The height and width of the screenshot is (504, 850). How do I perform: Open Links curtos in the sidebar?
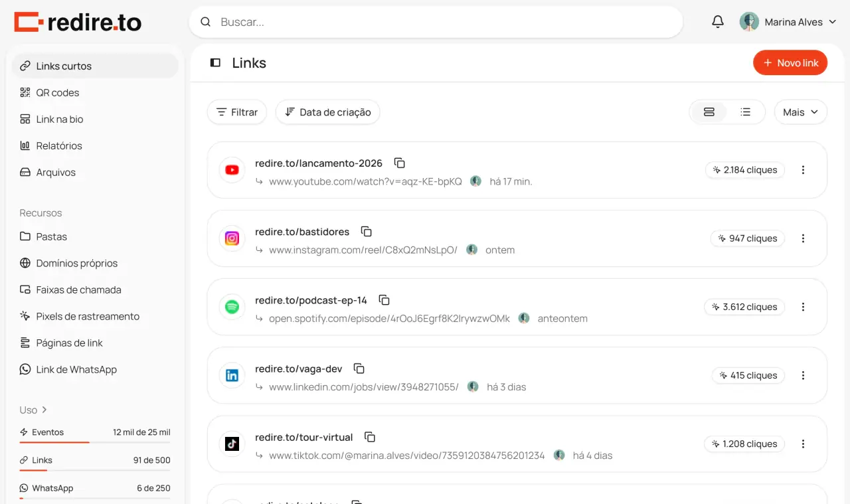pyautogui.click(x=95, y=66)
